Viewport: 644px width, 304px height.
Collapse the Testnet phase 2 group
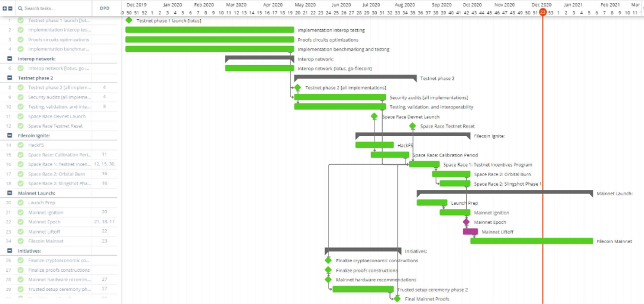point(10,78)
